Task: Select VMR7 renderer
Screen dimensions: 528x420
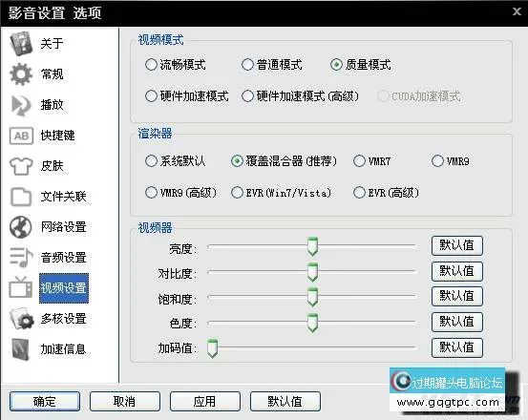Action: (x=372, y=161)
